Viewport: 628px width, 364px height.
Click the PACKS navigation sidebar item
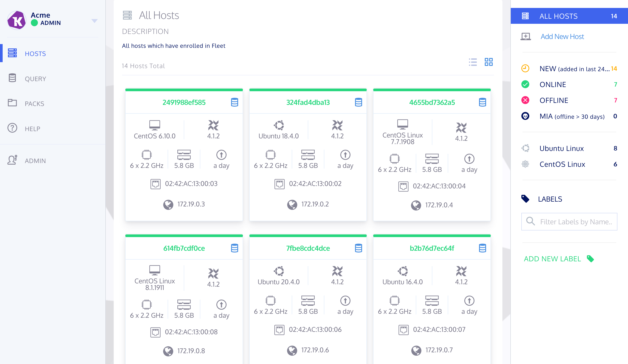34,104
